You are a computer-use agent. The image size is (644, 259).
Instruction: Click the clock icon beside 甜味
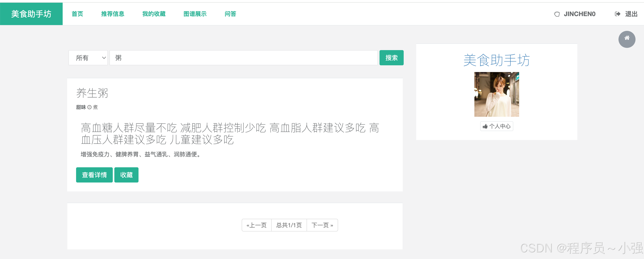[x=89, y=107]
